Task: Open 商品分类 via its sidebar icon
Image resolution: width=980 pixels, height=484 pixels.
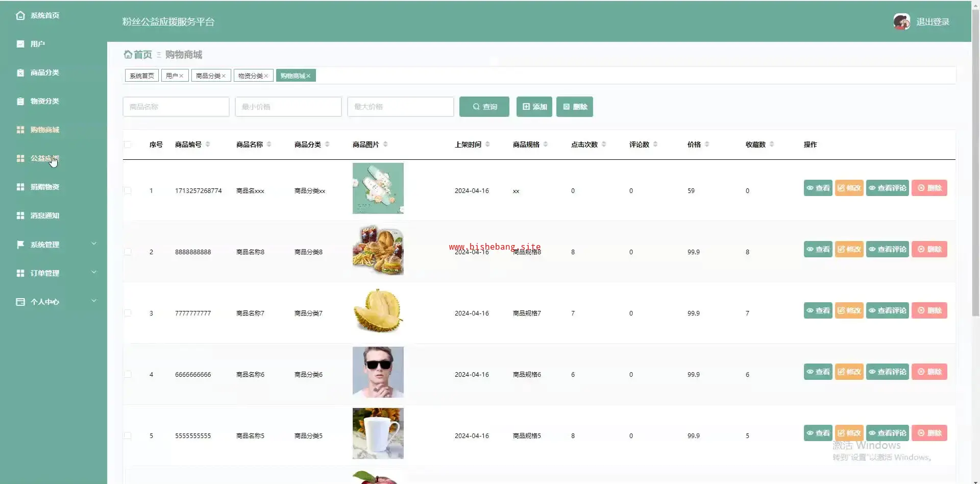Action: click(20, 72)
